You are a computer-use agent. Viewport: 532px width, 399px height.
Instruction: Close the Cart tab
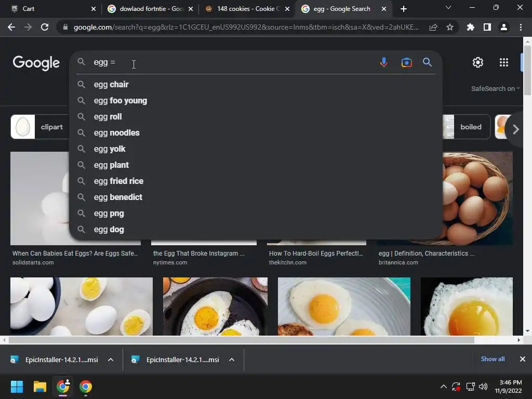pos(94,9)
